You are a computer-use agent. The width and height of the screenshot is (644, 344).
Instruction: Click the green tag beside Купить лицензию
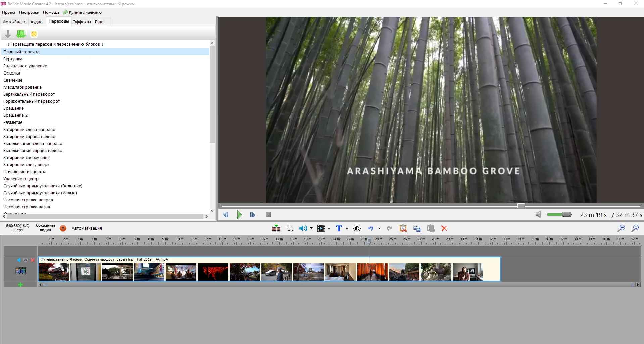point(65,12)
